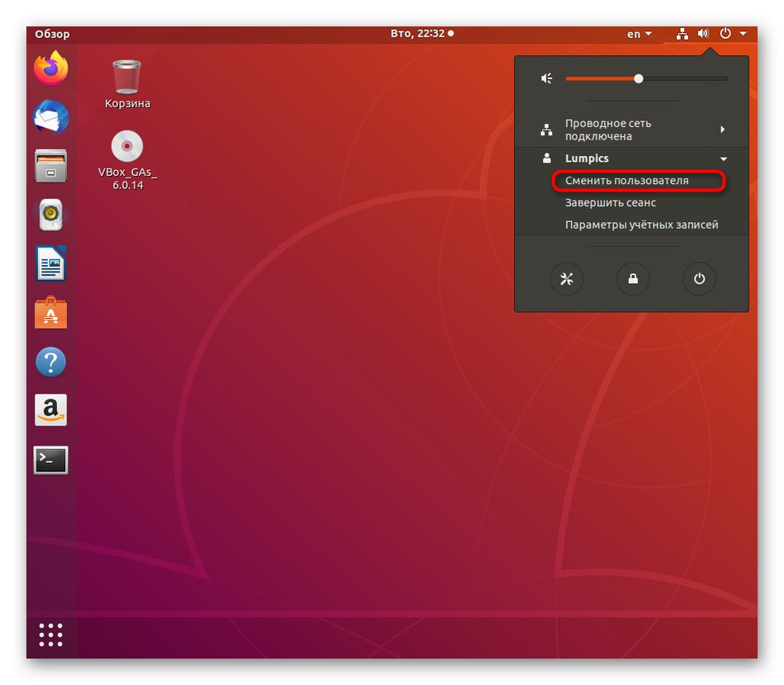Launch the Amazon shortcut
The height and width of the screenshot is (685, 784).
click(50, 410)
